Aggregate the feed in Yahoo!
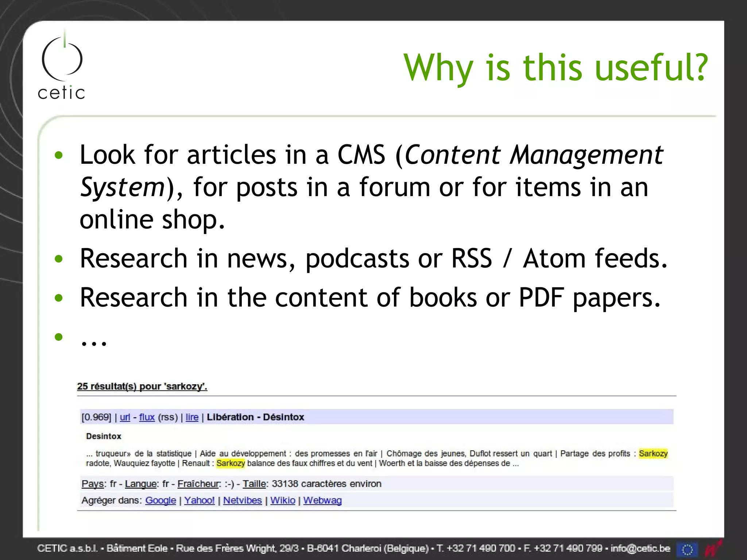 [199, 500]
